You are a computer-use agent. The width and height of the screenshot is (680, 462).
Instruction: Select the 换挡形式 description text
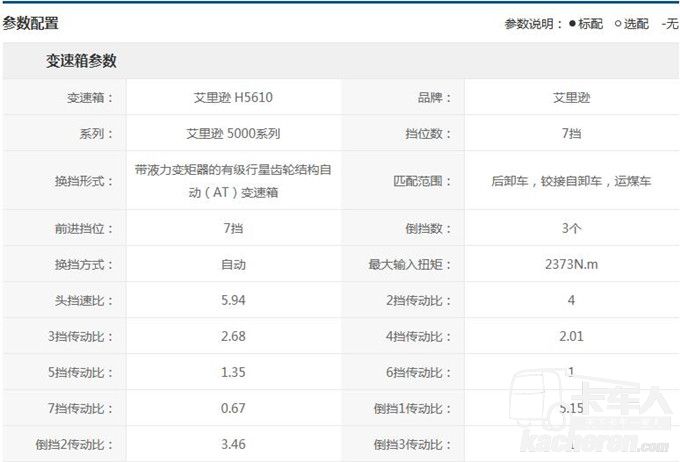(x=233, y=181)
